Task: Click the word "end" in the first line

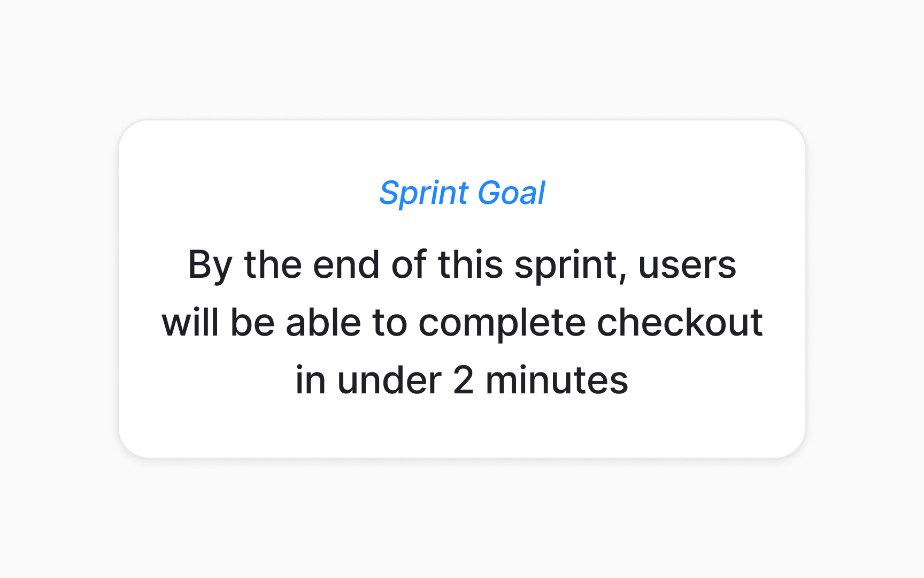Action: [x=346, y=265]
